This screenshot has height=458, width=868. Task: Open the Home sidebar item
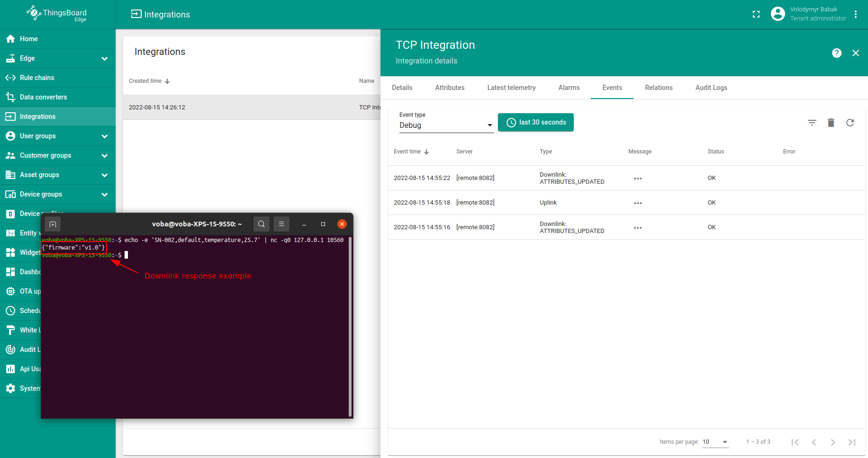[x=58, y=39]
